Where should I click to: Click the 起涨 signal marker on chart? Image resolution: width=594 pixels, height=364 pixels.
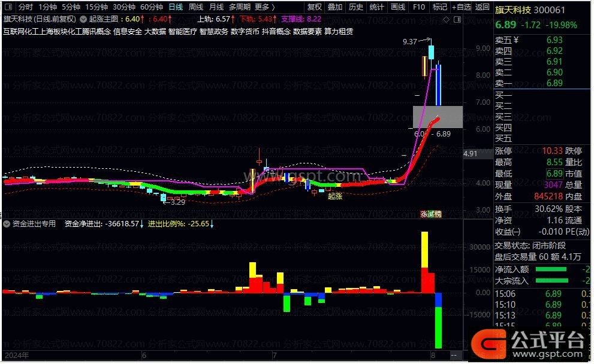point(335,196)
